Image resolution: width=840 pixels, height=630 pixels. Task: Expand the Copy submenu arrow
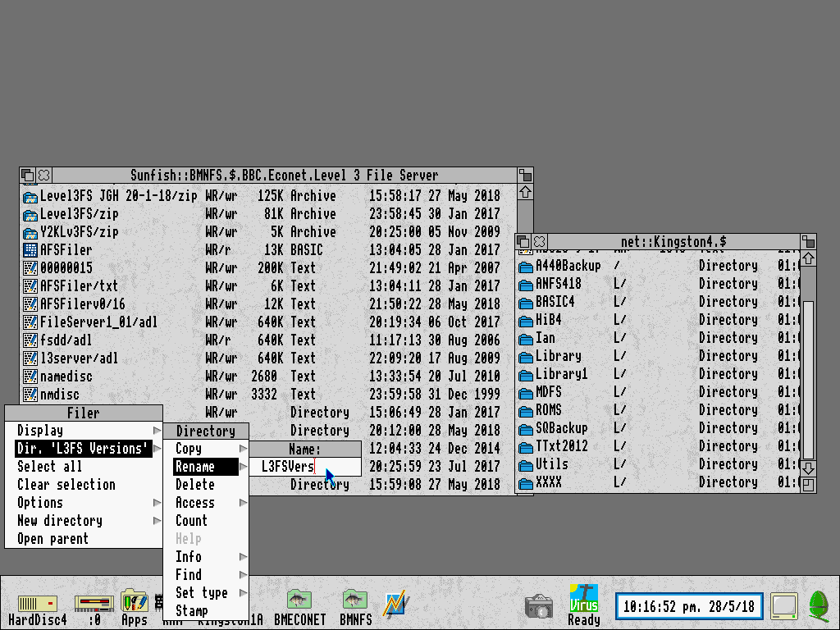point(243,449)
